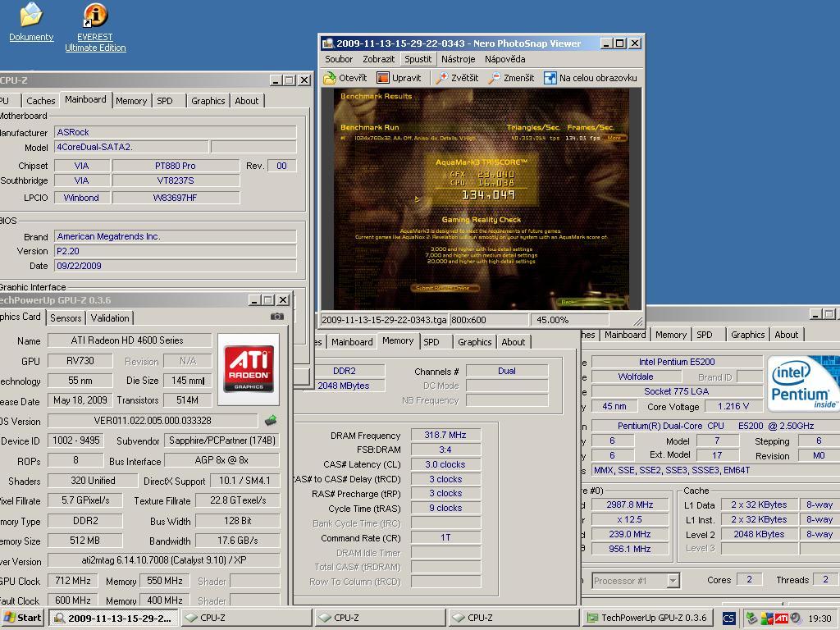Click DRAM Frequency 318.7 MHz value

tap(445, 435)
